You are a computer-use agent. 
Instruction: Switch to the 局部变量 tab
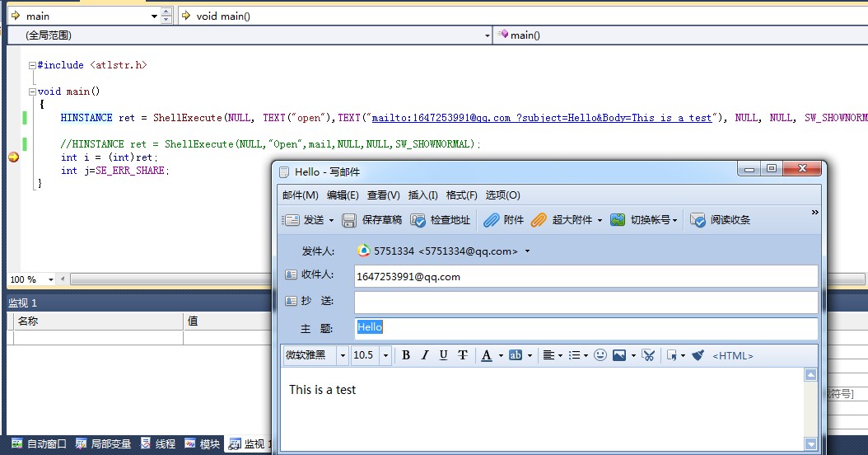click(103, 444)
